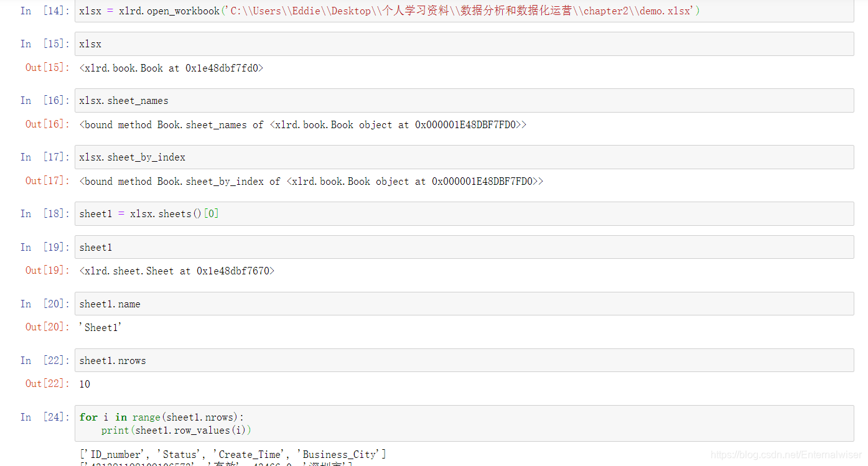
Task: Click the 'Sheet1' output text
Action: [100, 327]
